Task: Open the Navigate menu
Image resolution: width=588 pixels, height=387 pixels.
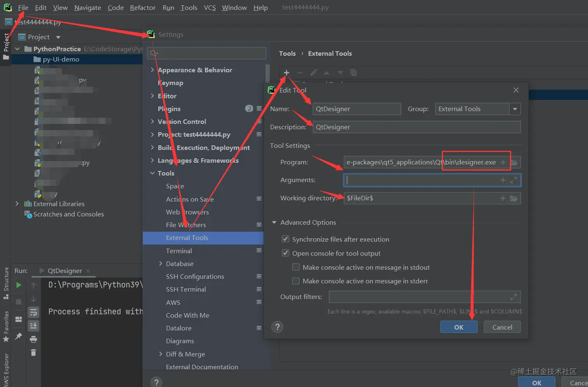Action: coord(88,7)
